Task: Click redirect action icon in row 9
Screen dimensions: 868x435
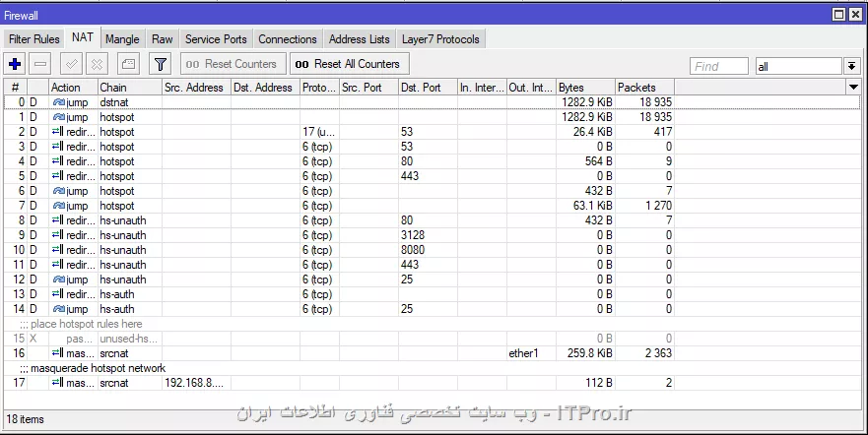Action: [x=57, y=235]
